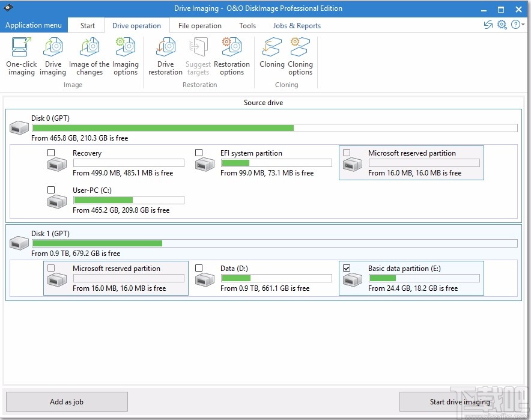Open the Application menu

pos(34,25)
